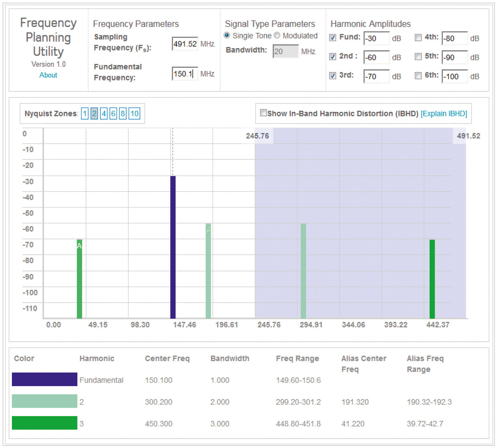This screenshot has width=496, height=448.
Task: Click the About link
Action: (48, 75)
